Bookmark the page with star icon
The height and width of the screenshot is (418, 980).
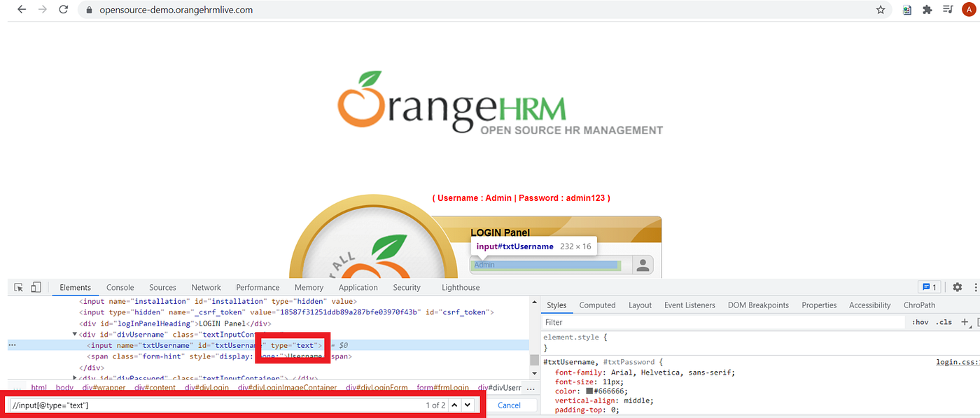(x=880, y=10)
